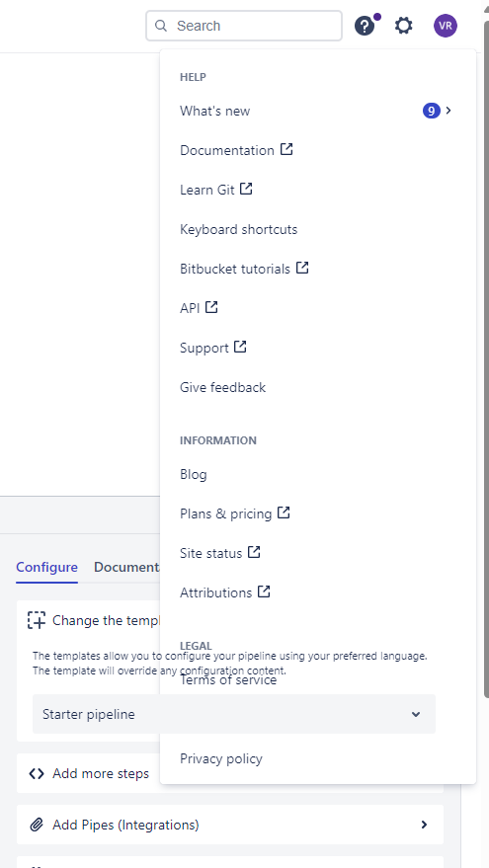The width and height of the screenshot is (489, 868).
Task: Open the Help question mark icon
Action: coord(365,26)
